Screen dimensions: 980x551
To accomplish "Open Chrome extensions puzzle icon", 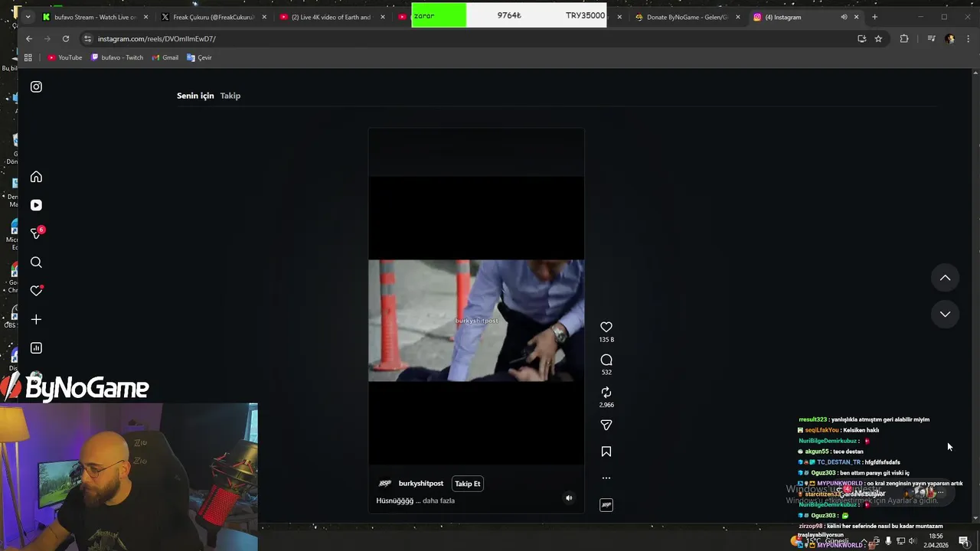I will (904, 38).
